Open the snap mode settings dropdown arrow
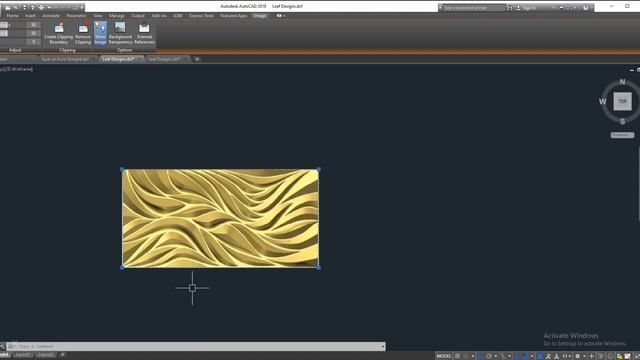Screen dimensions: 640x360 pos(473,356)
